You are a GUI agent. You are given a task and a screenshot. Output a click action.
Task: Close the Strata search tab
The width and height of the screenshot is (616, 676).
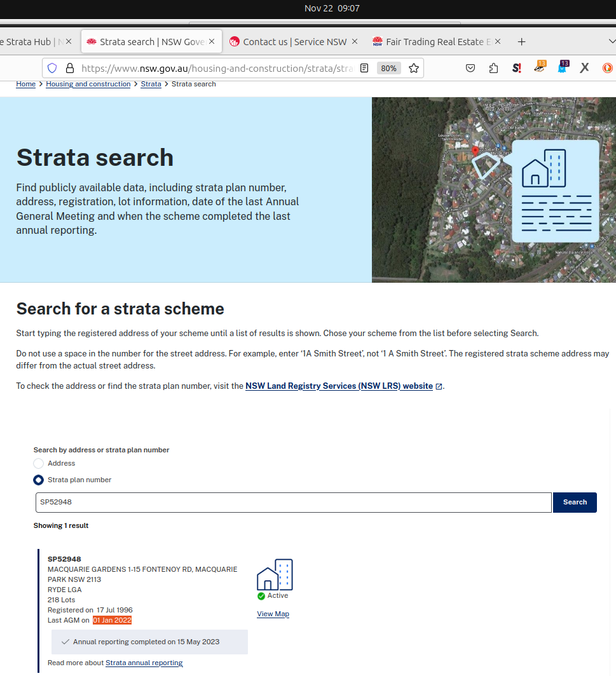coord(212,41)
